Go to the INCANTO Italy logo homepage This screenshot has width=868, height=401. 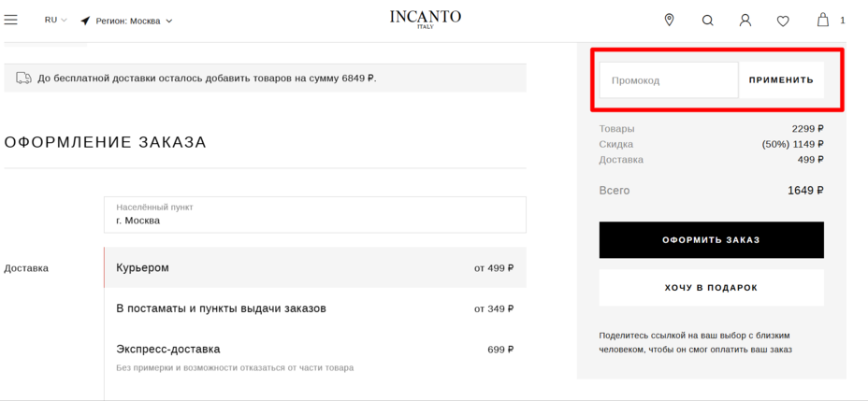[426, 19]
